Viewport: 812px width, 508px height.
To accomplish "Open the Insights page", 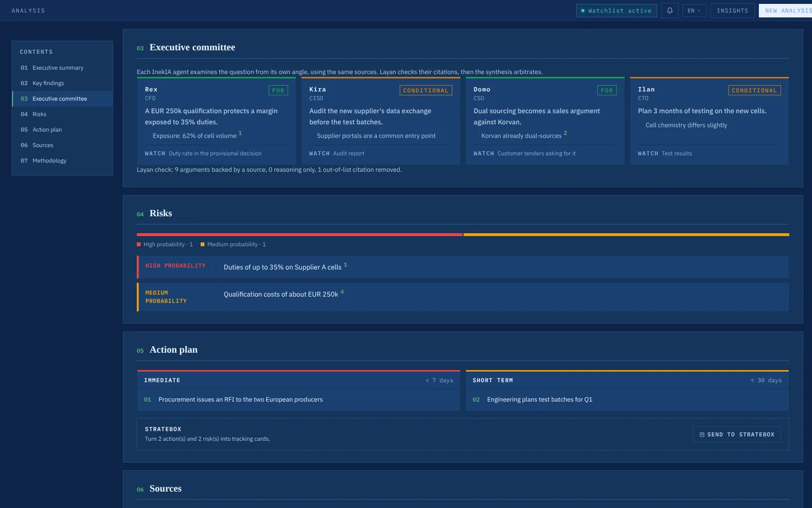I will point(732,11).
